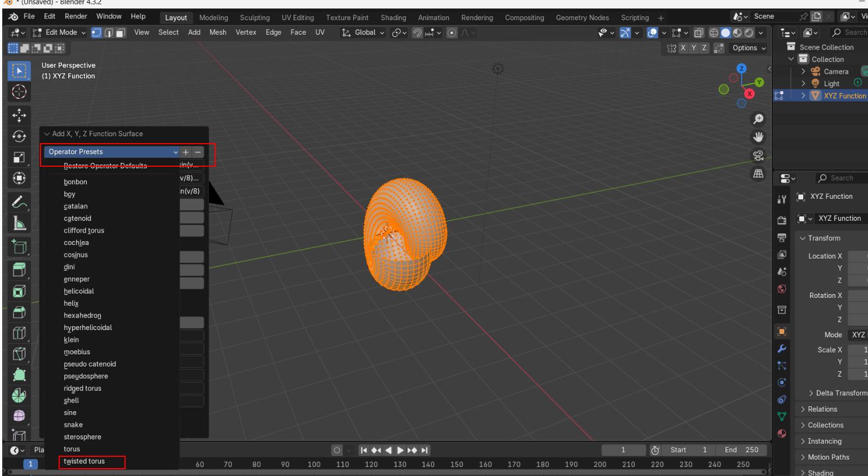The height and width of the screenshot is (476, 868).
Task: Open the Render menu
Action: coord(76,17)
